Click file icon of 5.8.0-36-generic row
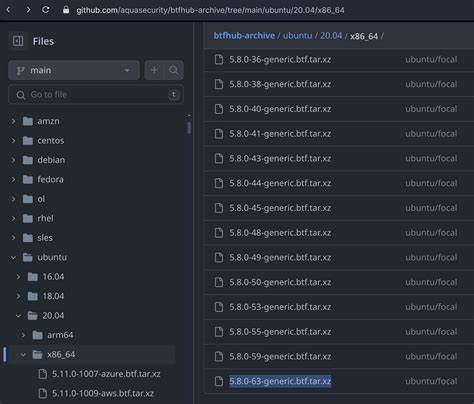Viewport: 474px width, 404px height. [219, 60]
